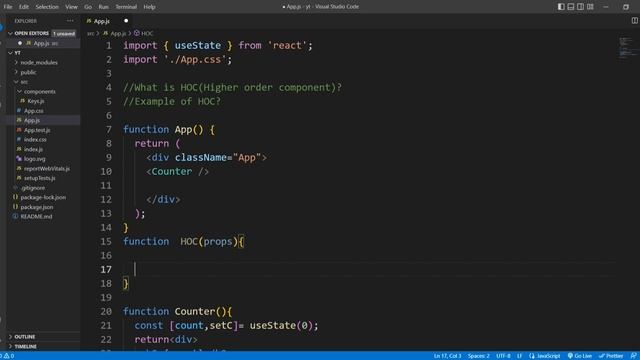Click the '1 unsaved' badge in Open Editors
The height and width of the screenshot is (360, 640).
coord(64,33)
